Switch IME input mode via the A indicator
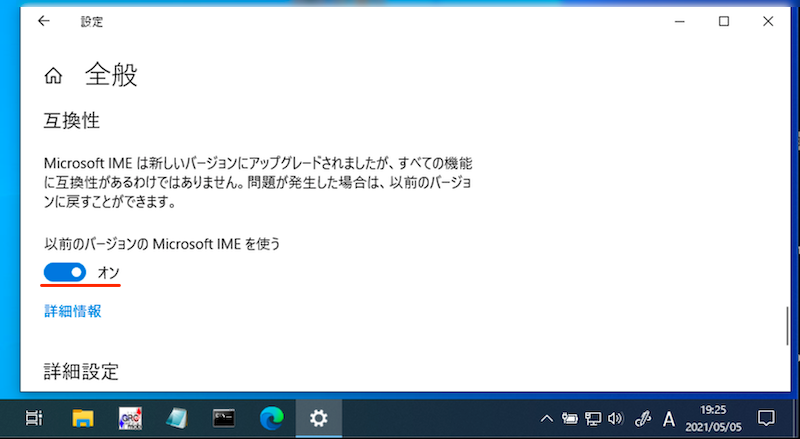Viewport: 800px width, 439px height. pyautogui.click(x=669, y=417)
